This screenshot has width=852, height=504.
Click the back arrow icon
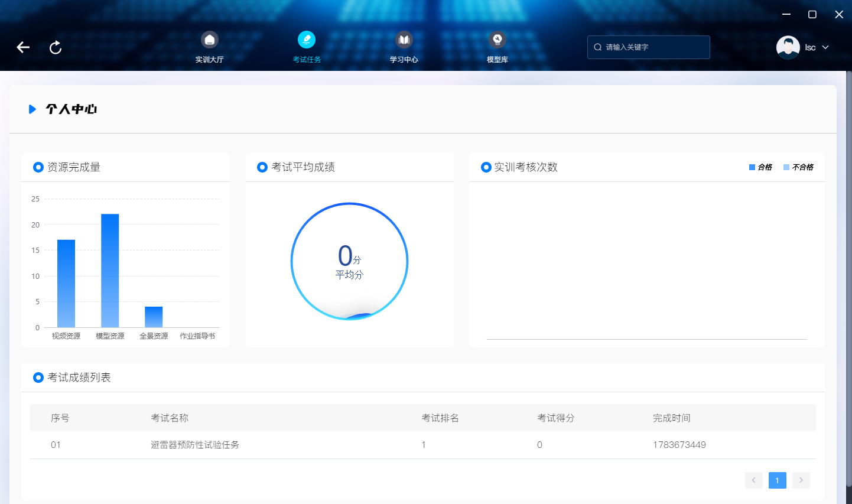point(23,47)
